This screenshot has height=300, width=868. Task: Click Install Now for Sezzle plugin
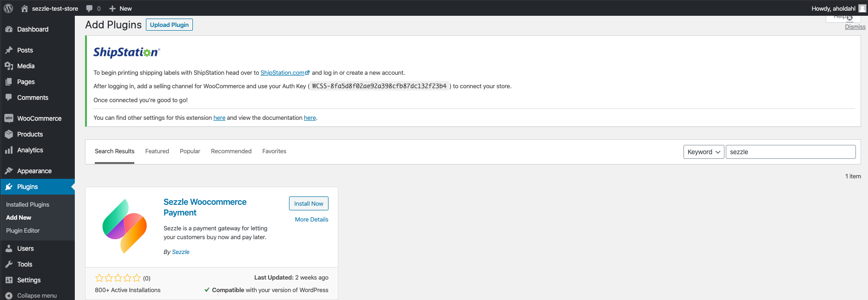point(309,203)
